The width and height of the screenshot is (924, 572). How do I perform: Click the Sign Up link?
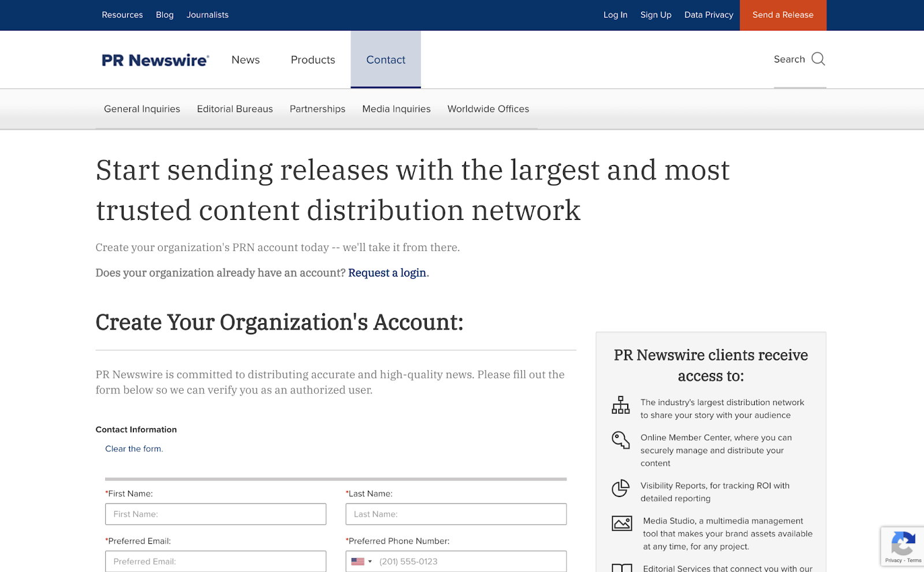(655, 15)
